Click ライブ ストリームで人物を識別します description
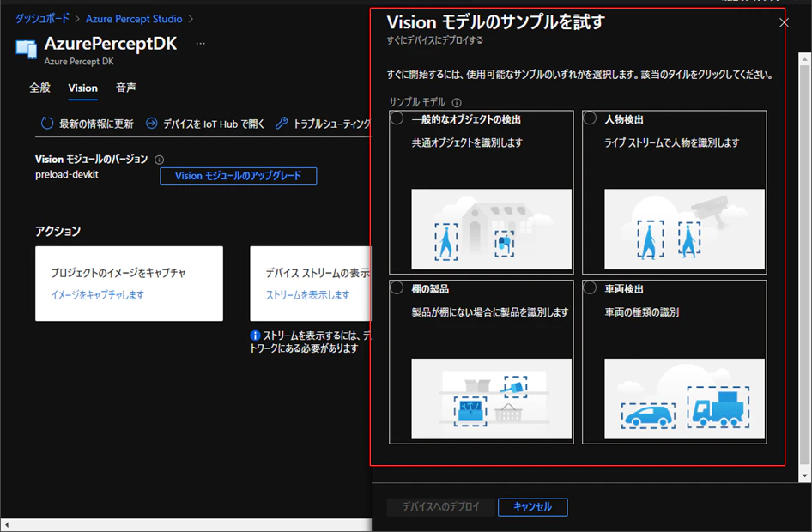812x532 pixels. pyautogui.click(x=672, y=142)
